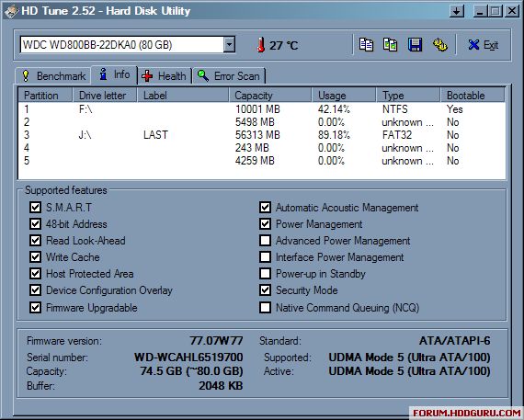Sort by the Drive letter column header

pyautogui.click(x=105, y=96)
